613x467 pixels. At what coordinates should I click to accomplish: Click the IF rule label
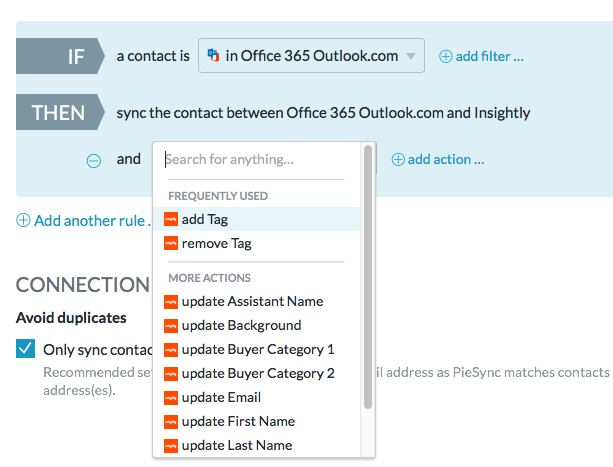[x=60, y=56]
